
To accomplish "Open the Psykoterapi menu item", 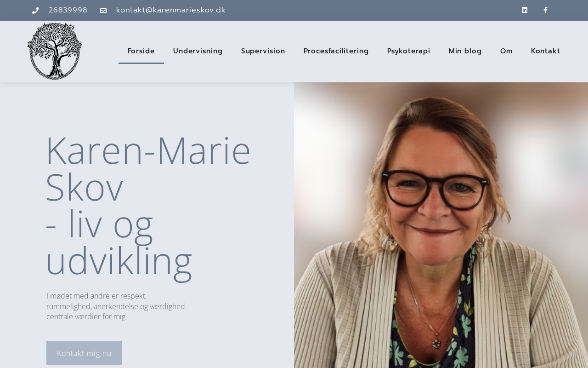I will (x=409, y=51).
